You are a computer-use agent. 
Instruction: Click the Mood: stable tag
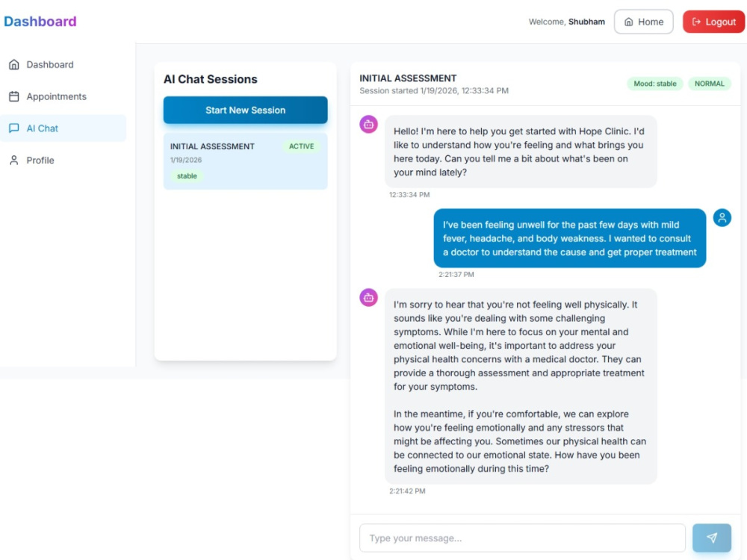point(655,84)
